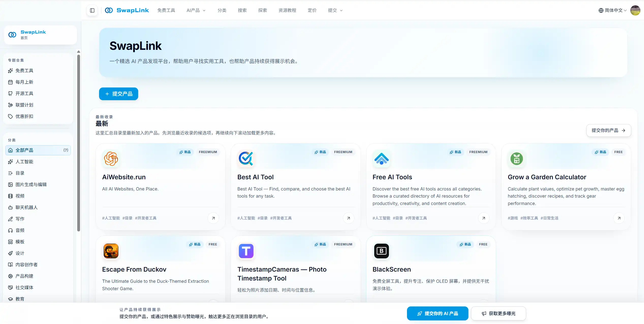The image size is (644, 324).
Task: Select 图片生成与编辑 category in sidebar
Action: tap(38, 185)
